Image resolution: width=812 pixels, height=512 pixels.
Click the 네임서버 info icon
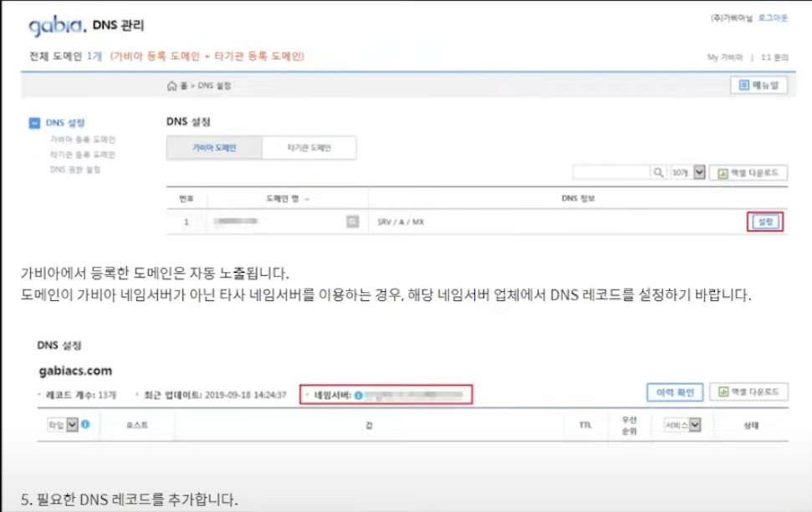(x=359, y=396)
